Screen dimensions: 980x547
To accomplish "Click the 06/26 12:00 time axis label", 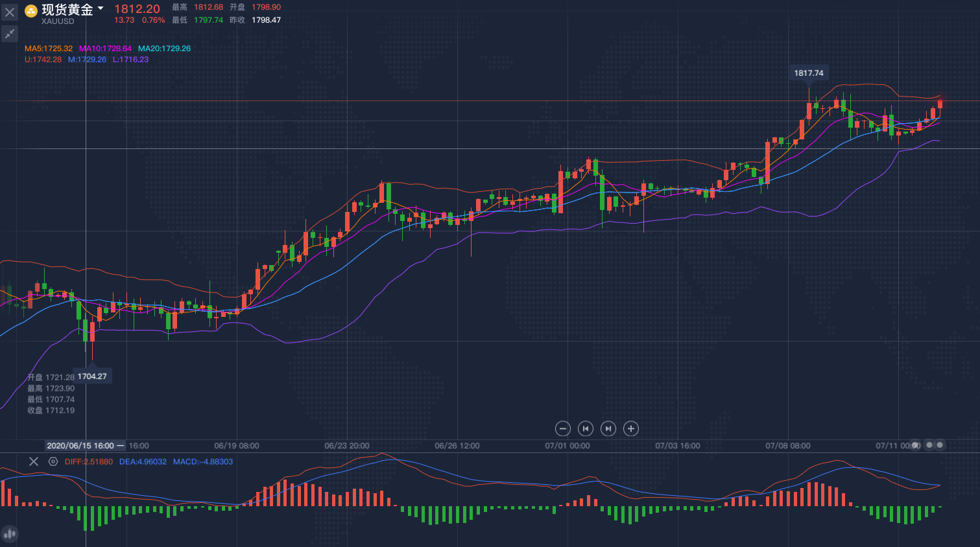I will pos(457,446).
